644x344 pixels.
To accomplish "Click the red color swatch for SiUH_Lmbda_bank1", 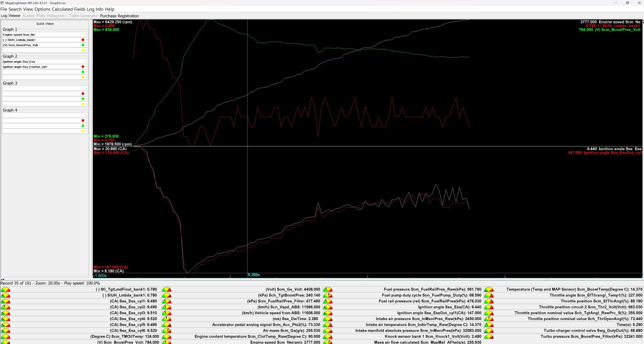I will coord(83,40).
